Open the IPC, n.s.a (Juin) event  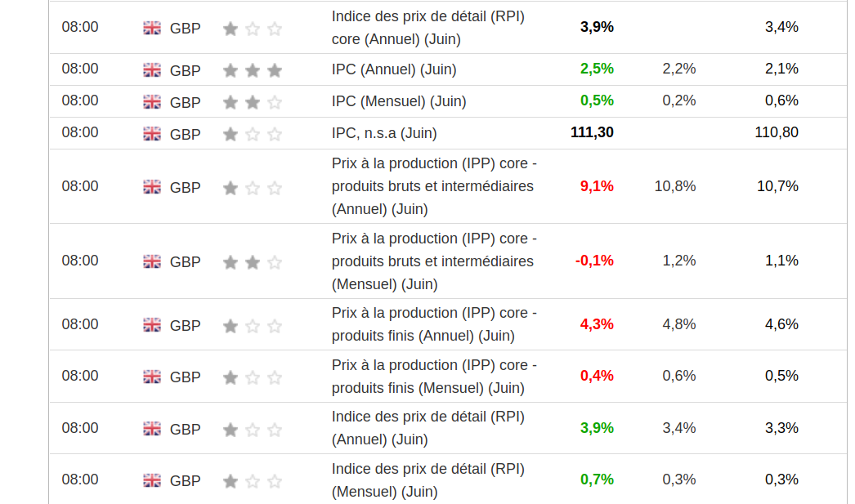[x=384, y=133]
